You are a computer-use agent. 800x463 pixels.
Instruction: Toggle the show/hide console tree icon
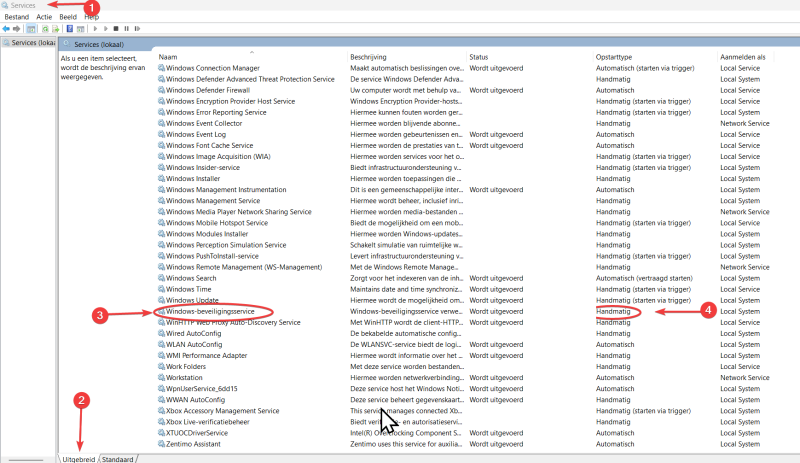click(x=32, y=29)
